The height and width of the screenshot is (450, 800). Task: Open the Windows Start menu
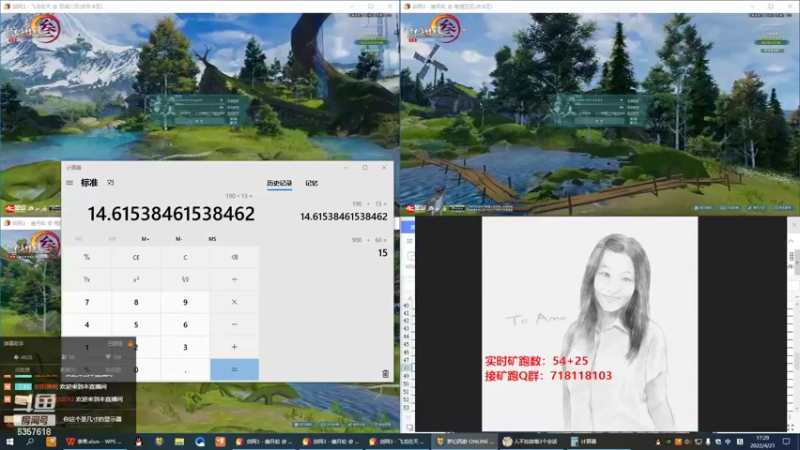coord(9,441)
